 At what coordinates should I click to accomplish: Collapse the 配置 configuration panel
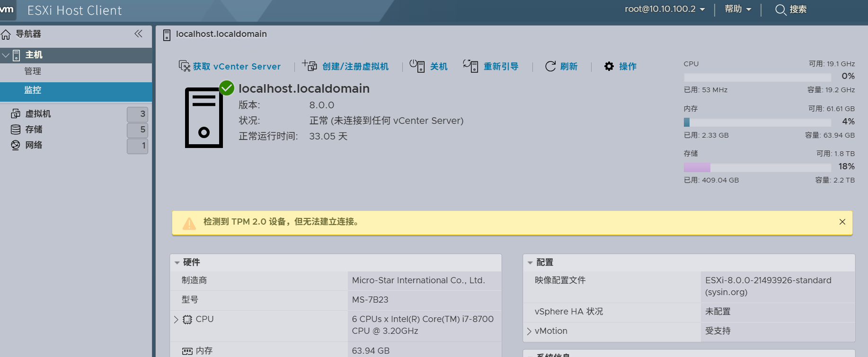pyautogui.click(x=530, y=262)
